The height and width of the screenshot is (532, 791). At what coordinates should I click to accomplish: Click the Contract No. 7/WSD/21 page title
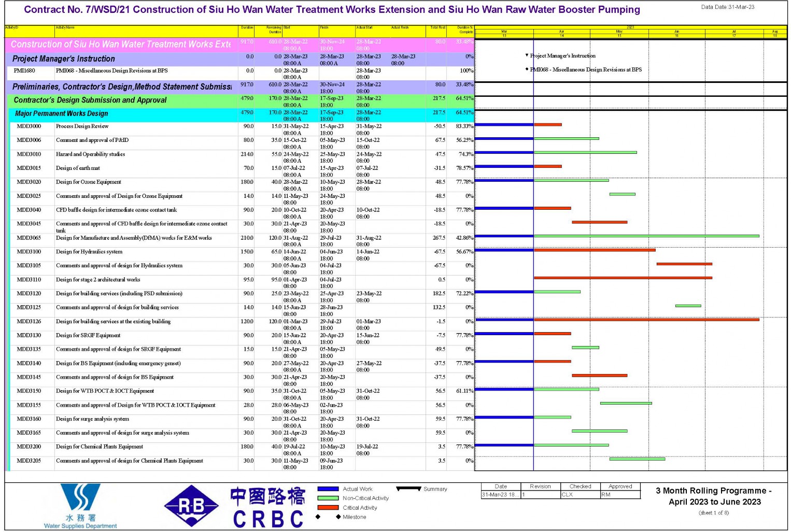[332, 9]
